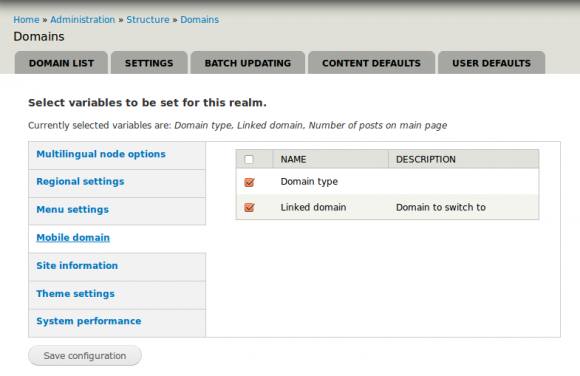
Task: Open the Administration breadcrumb link
Action: [x=82, y=20]
